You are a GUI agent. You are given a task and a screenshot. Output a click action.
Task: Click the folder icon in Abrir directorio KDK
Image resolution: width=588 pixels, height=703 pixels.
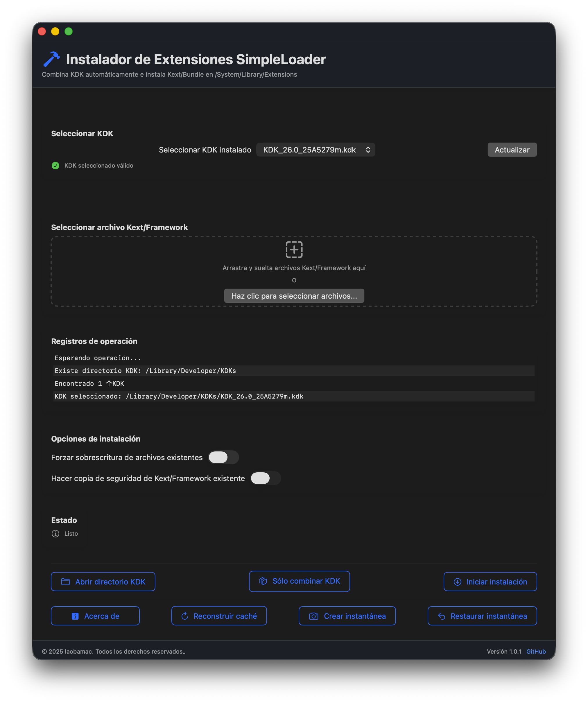[x=66, y=582]
